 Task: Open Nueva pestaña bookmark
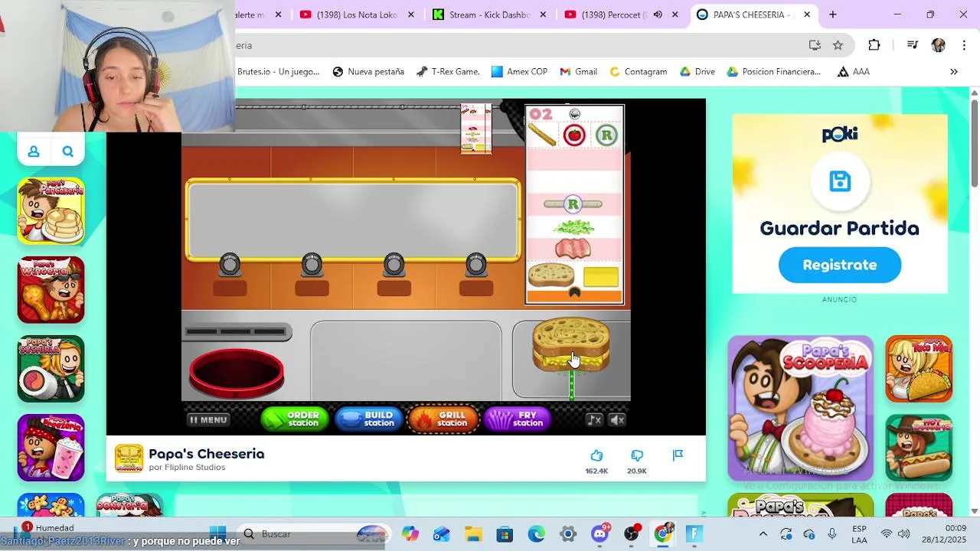click(x=368, y=72)
